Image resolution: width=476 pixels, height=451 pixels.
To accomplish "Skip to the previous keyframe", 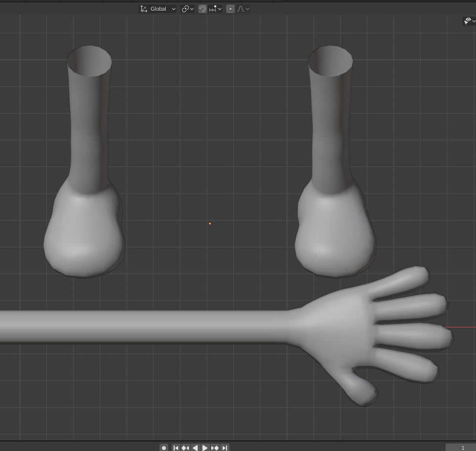I will click(x=185, y=447).
